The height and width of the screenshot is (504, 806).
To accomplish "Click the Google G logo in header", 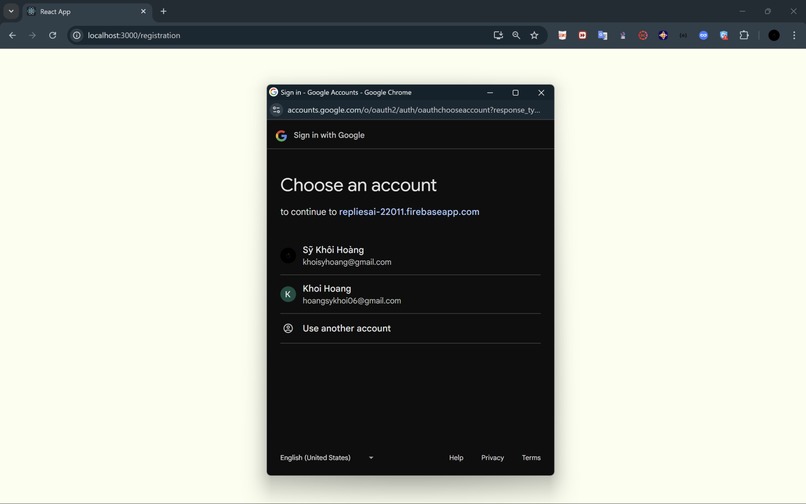I will tap(281, 135).
